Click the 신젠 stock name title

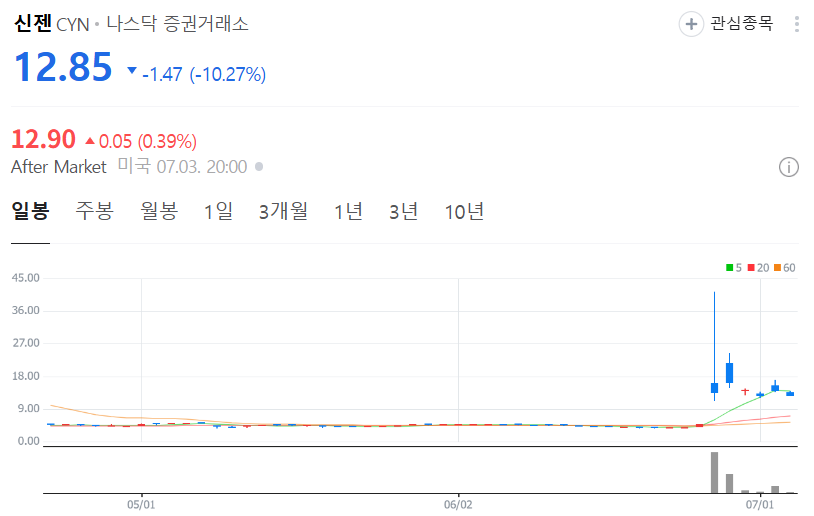point(33,23)
